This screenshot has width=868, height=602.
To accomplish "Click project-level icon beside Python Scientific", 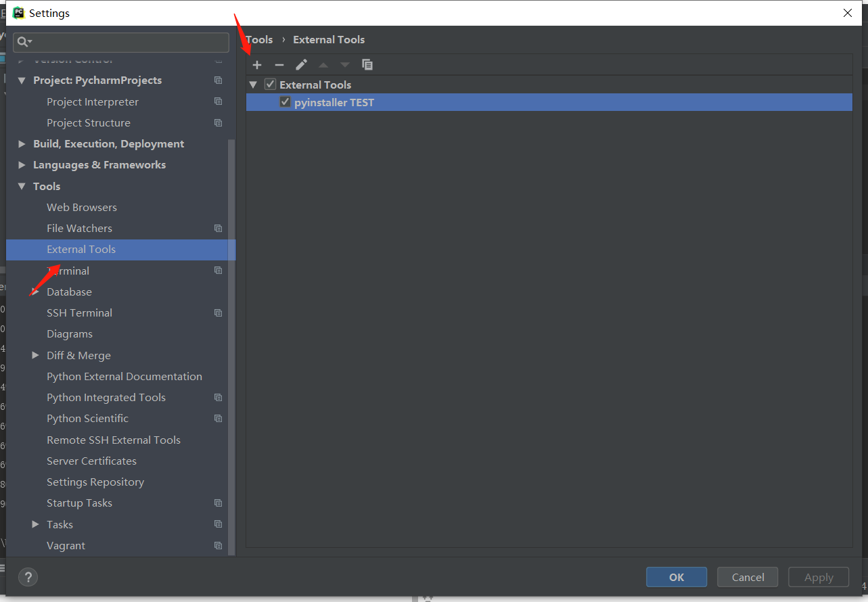I will pos(218,418).
